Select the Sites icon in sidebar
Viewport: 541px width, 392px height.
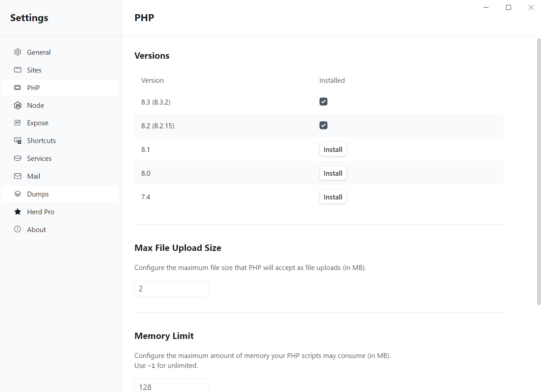point(17,70)
